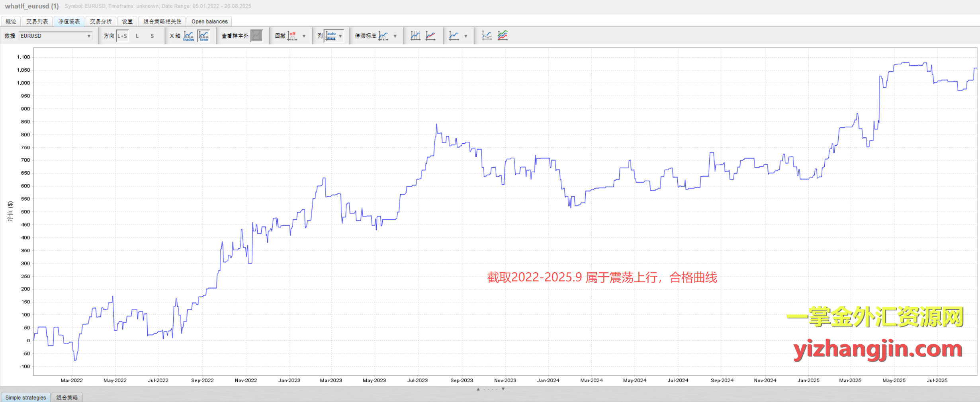Click the stagnation marker (停滞标志) icon
The height and width of the screenshot is (402, 980).
pyautogui.click(x=383, y=36)
